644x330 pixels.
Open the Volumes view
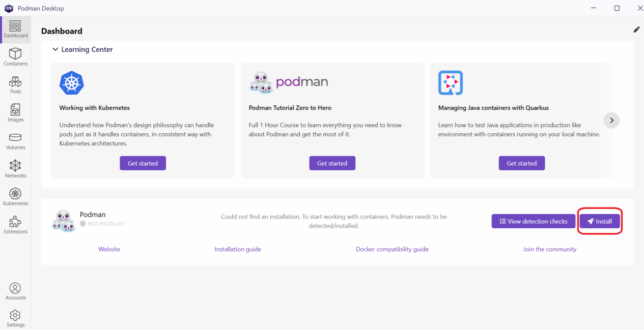coord(15,140)
